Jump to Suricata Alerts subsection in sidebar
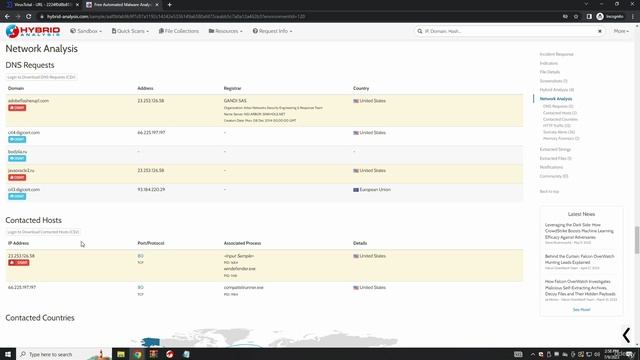The height and width of the screenshot is (360, 640). tap(559, 132)
